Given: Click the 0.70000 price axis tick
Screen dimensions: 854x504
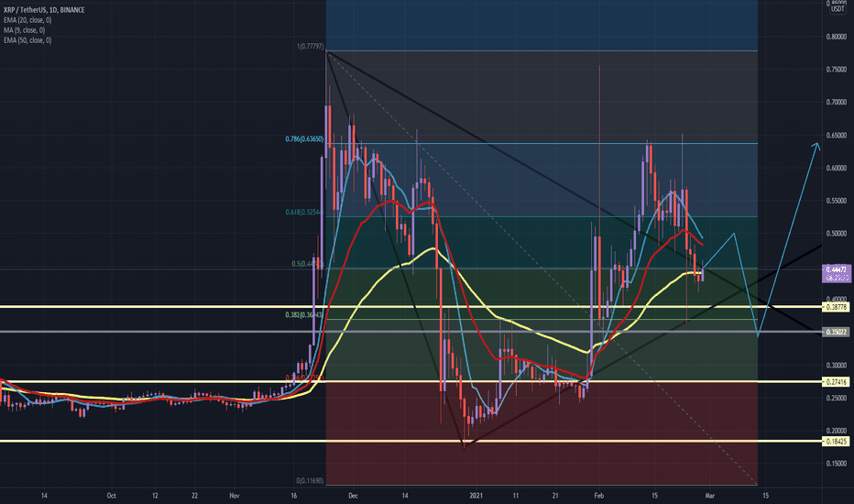Looking at the screenshot, I should [836, 103].
